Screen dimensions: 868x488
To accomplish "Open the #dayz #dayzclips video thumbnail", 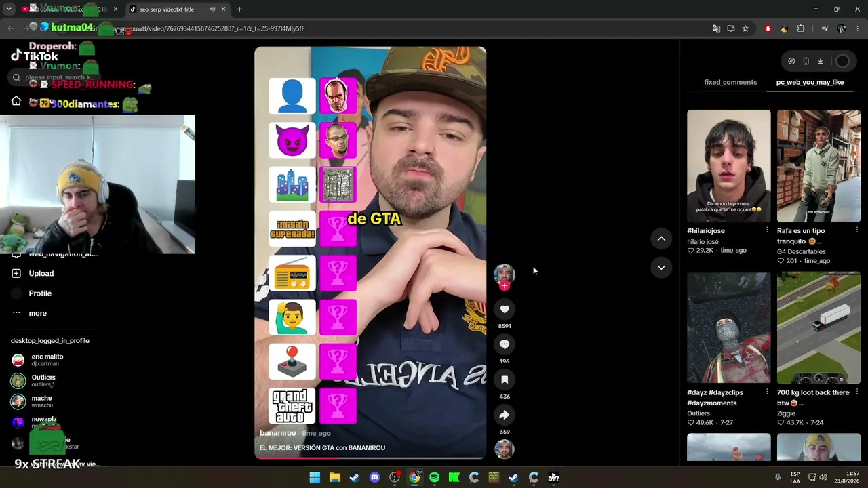I will tap(728, 328).
